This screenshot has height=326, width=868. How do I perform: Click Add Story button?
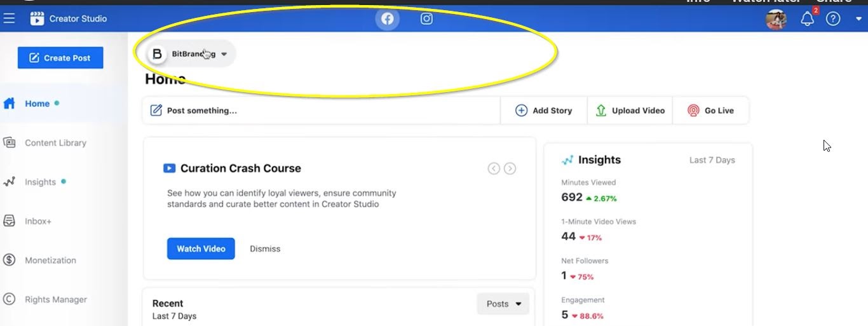click(x=544, y=111)
